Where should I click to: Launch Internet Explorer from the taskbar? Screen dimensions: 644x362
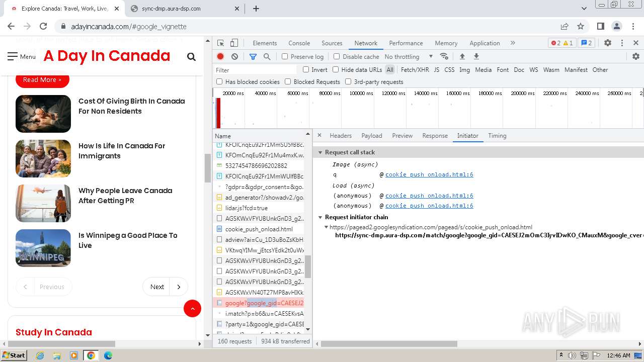coord(40,355)
